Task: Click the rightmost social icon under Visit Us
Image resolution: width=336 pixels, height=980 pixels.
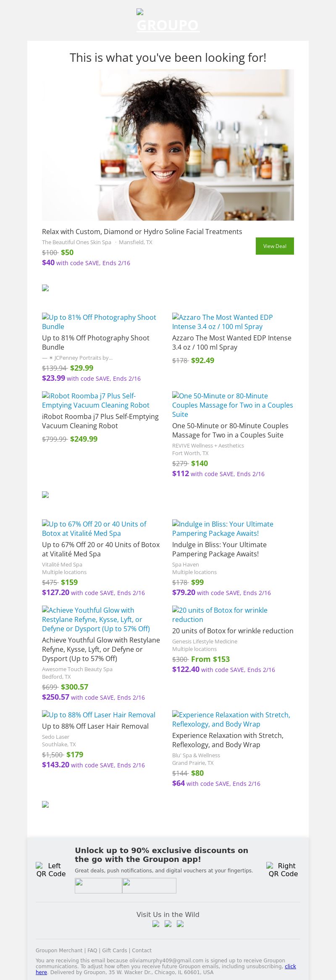Action: [180, 924]
